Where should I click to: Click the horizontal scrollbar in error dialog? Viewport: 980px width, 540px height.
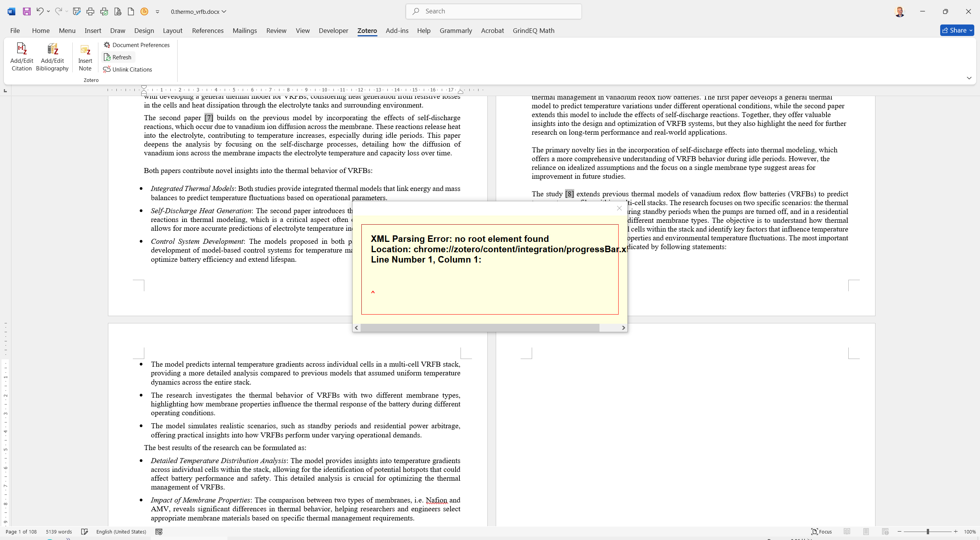[479, 328]
